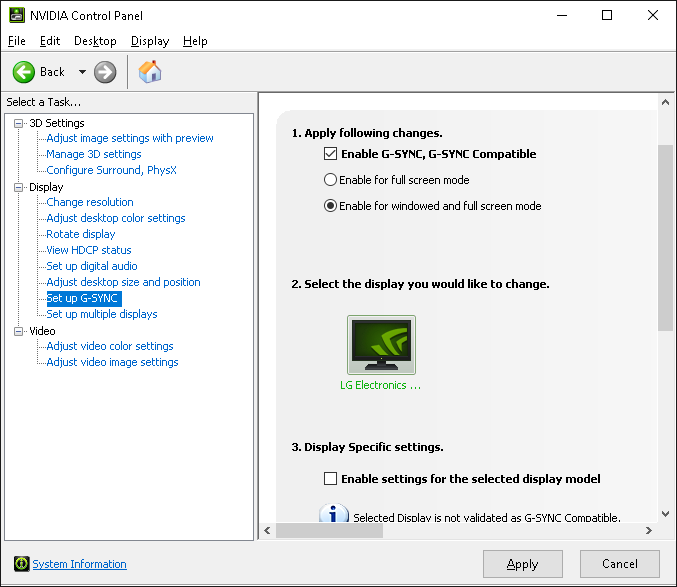Close the NVIDIA Control Panel window
677x587 pixels.
point(653,16)
